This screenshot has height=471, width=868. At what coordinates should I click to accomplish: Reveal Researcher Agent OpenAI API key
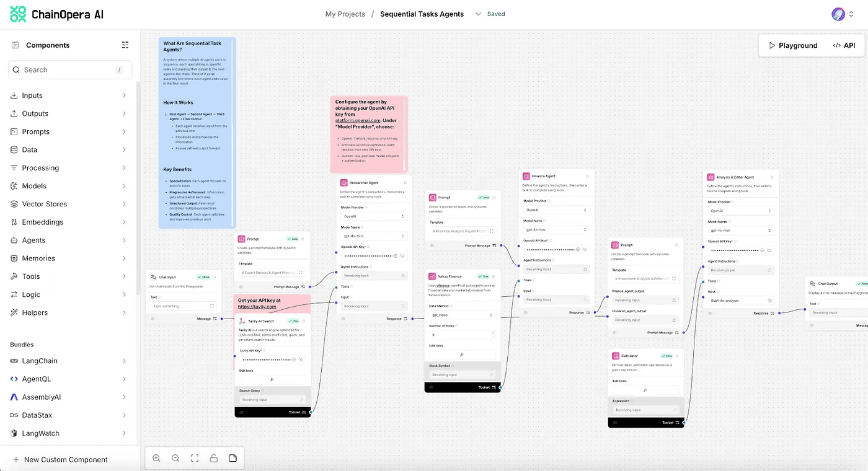point(402,256)
